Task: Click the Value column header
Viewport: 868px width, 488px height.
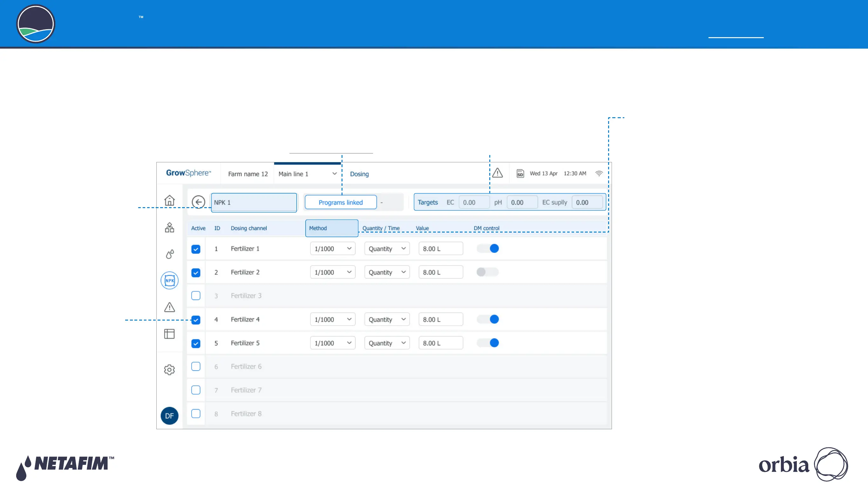Action: 422,228
